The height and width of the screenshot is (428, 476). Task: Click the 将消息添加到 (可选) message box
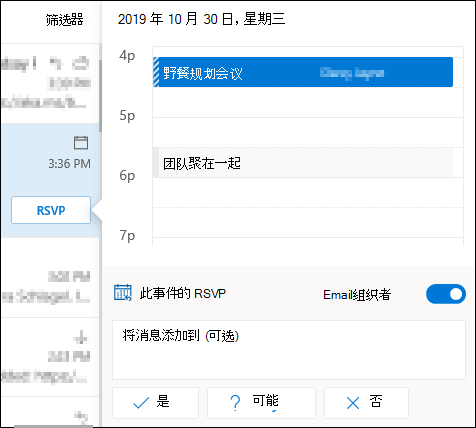pyautogui.click(x=289, y=350)
